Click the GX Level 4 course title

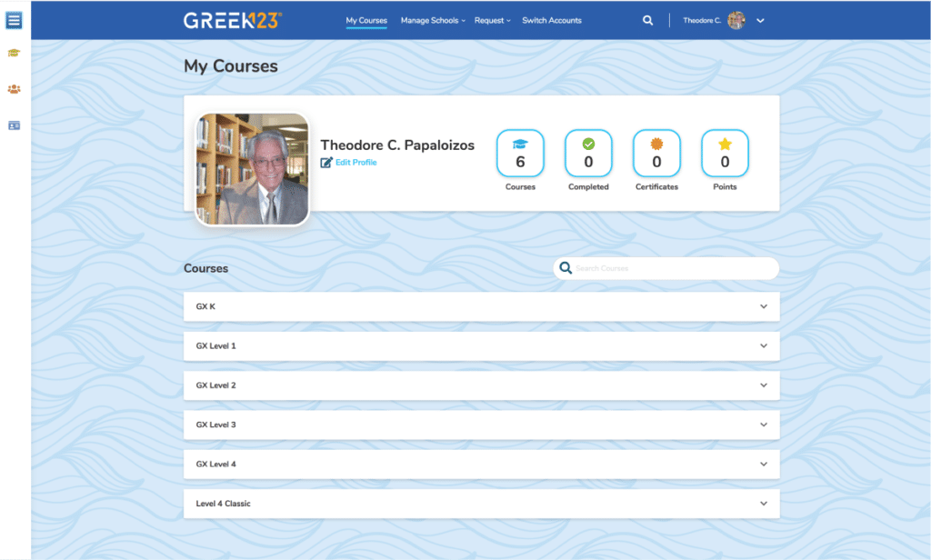tap(216, 465)
